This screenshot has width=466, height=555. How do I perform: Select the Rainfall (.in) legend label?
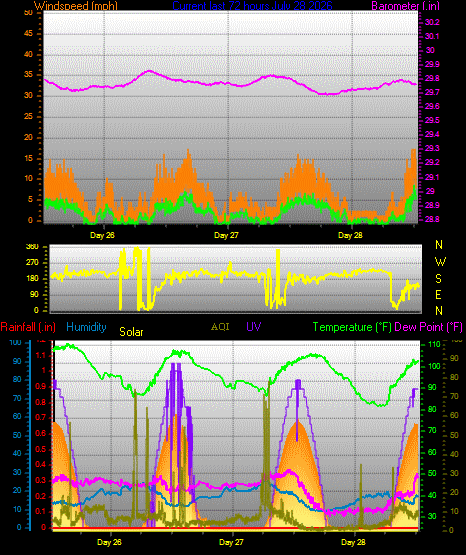[28, 327]
